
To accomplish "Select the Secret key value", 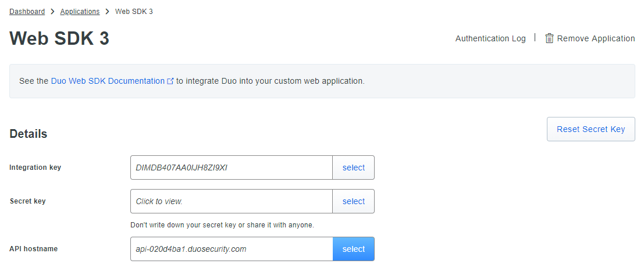I will point(353,201).
